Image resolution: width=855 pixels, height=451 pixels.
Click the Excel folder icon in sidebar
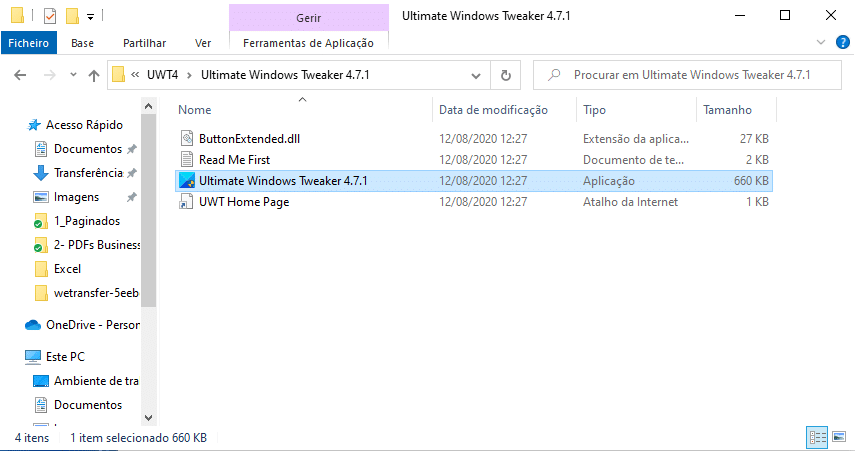tap(41, 269)
